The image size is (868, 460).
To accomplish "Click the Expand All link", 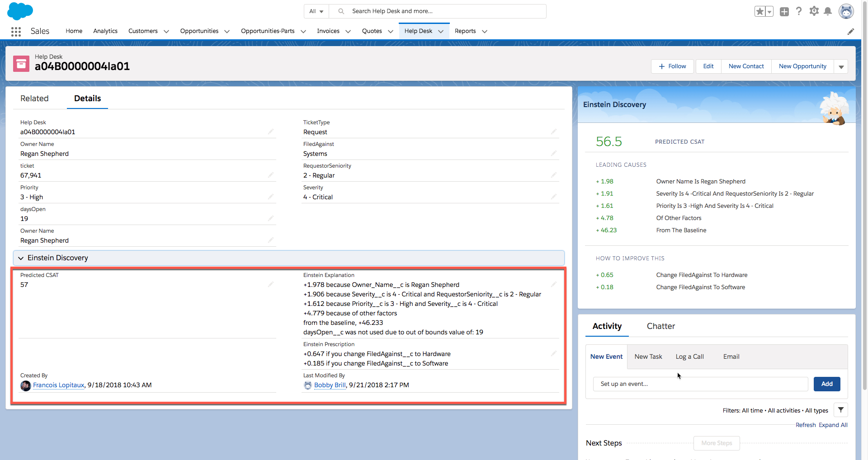I will click(x=833, y=425).
